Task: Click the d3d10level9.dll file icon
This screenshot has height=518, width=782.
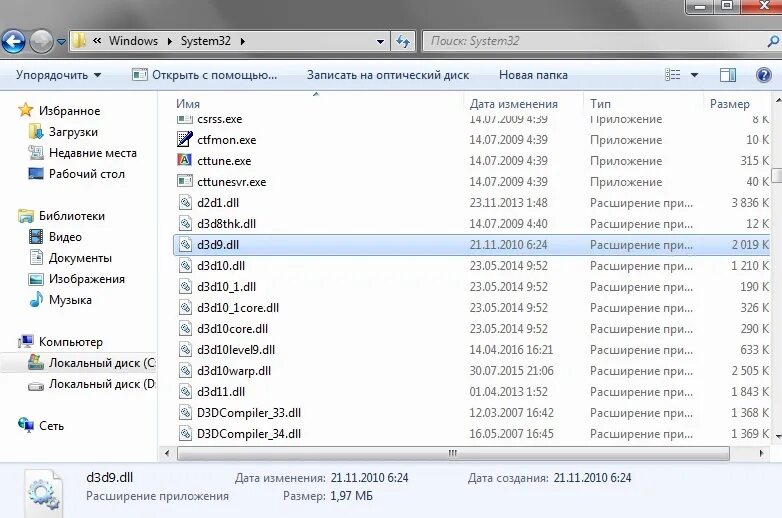Action: pyautogui.click(x=185, y=349)
